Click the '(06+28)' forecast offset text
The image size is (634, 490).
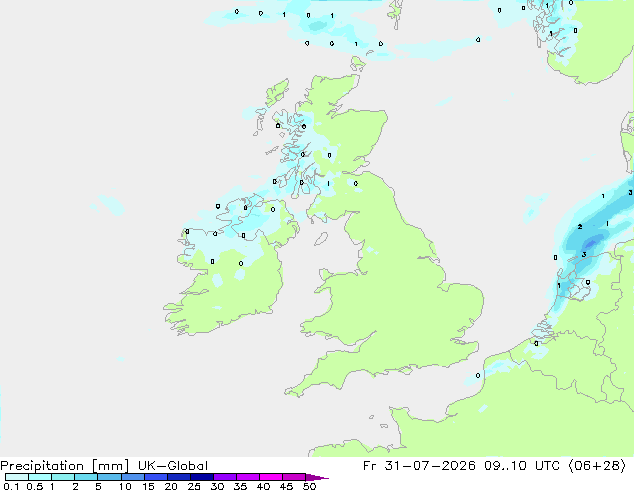pos(597,466)
